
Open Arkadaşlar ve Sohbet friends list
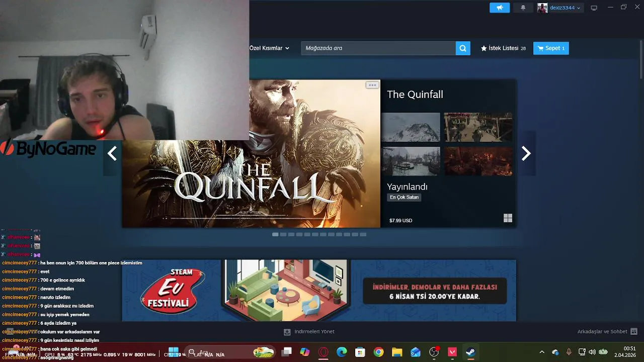(x=607, y=332)
